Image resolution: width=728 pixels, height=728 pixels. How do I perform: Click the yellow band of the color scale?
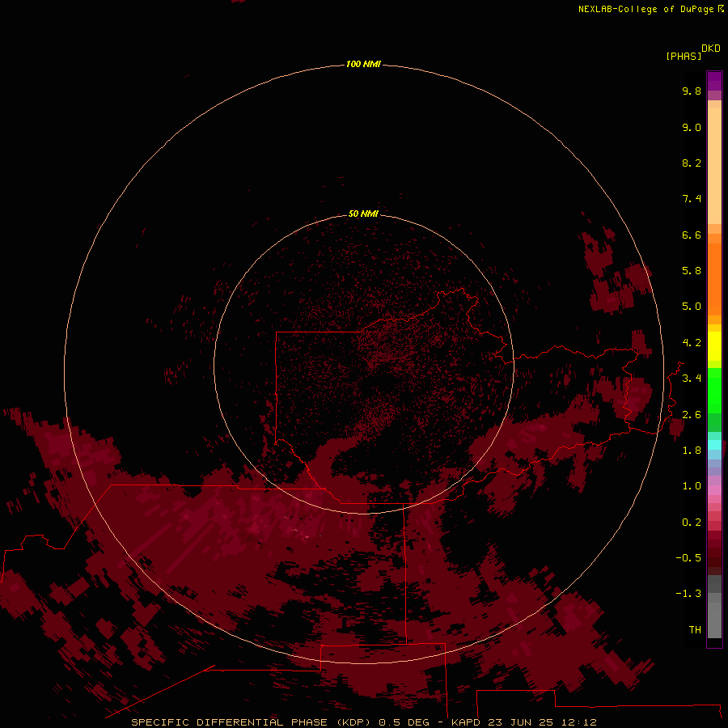click(714, 346)
